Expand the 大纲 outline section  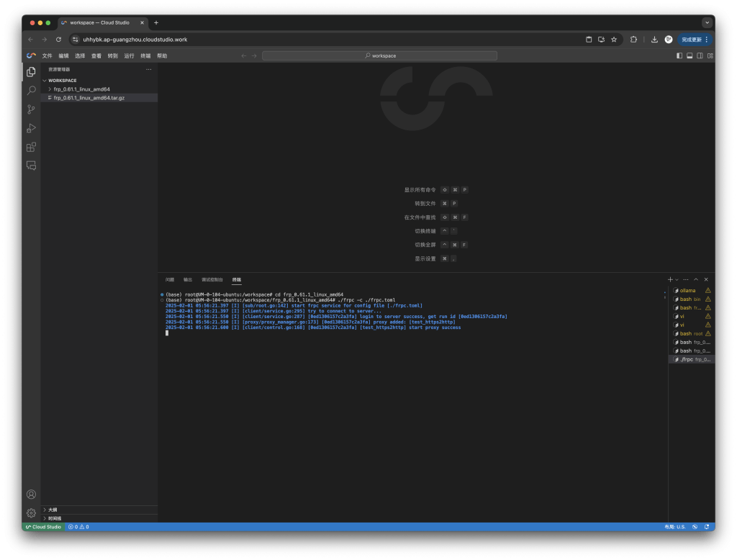tap(53, 510)
